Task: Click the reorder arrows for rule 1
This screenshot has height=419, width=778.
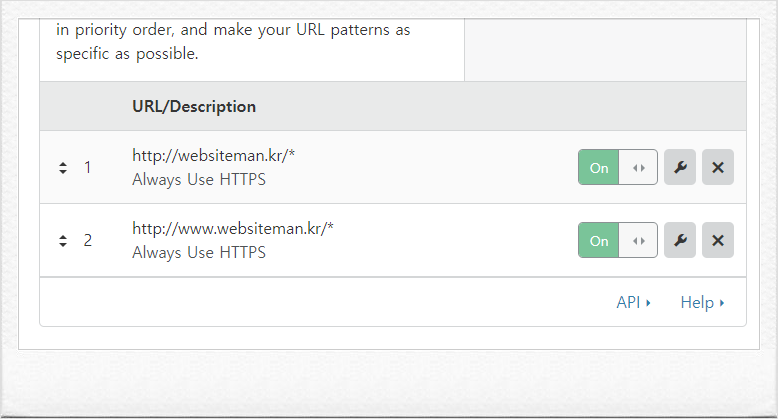Action: pos(63,168)
